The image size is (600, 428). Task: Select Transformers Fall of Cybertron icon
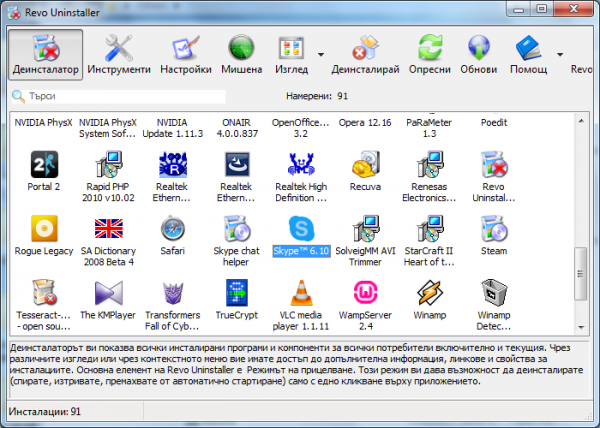[x=173, y=293]
